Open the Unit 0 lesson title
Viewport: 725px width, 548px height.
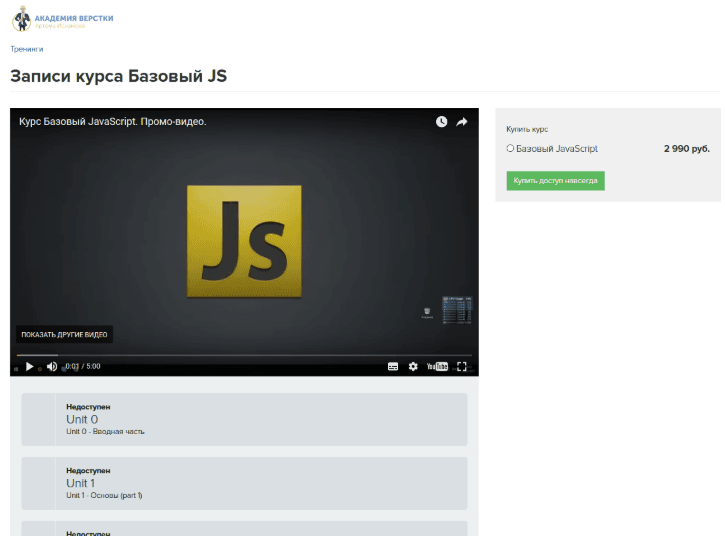click(x=82, y=419)
